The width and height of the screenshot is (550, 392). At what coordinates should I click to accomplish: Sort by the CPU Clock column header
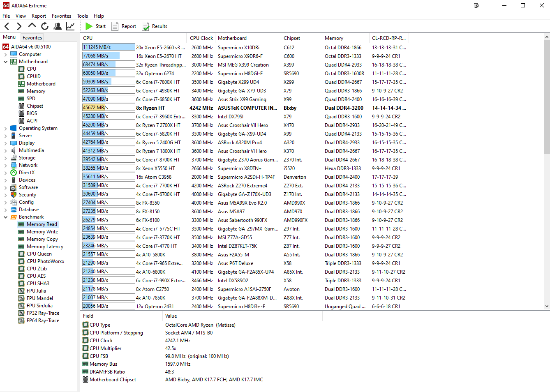click(201, 38)
